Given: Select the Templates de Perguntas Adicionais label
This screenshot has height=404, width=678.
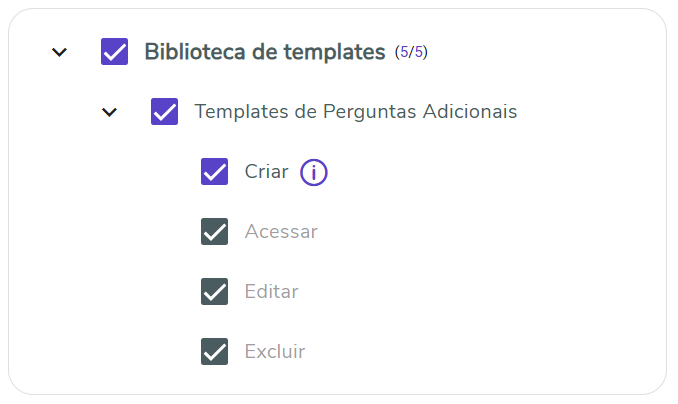Looking at the screenshot, I should [x=355, y=112].
